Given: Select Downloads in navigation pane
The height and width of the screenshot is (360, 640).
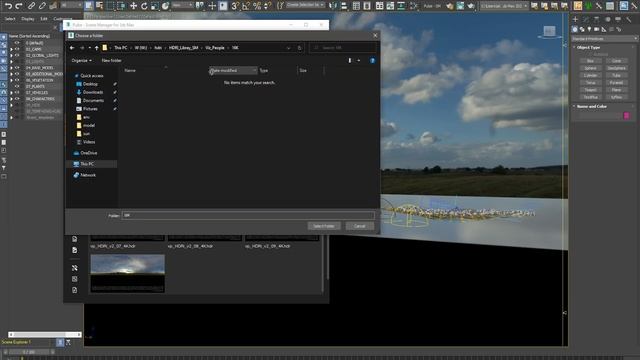Looking at the screenshot, I should [x=93, y=92].
